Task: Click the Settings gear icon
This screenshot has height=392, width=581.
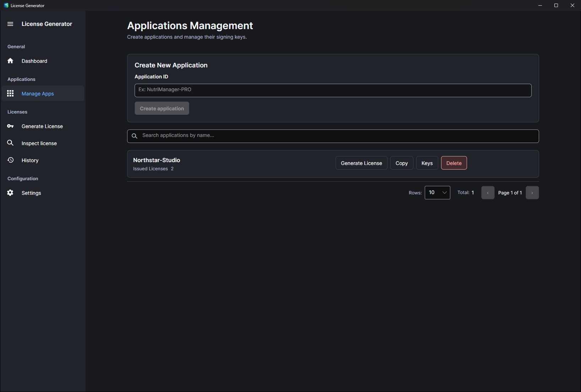Action: click(10, 193)
